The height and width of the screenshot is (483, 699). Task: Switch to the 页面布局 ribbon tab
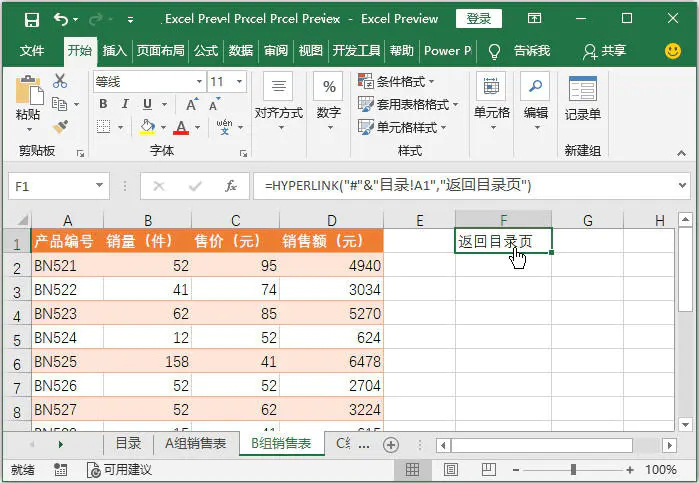click(160, 51)
